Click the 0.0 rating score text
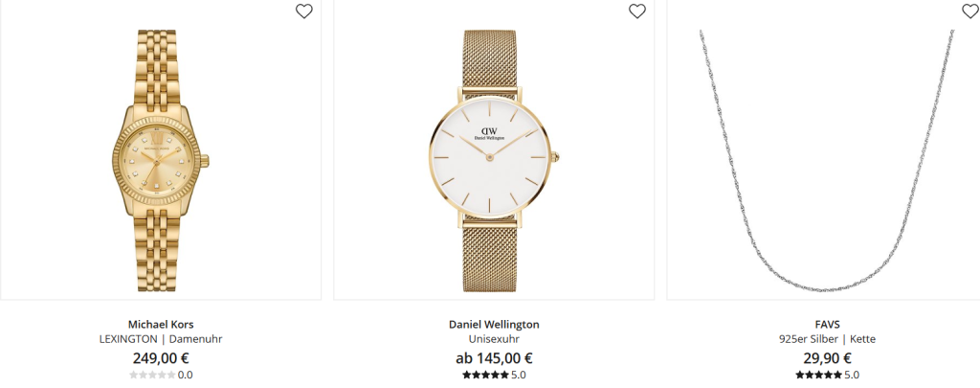This screenshot has height=388, width=980. tap(185, 376)
